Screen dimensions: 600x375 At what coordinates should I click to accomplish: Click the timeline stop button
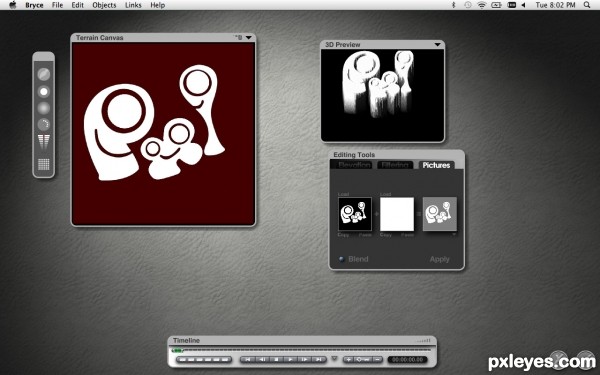(x=276, y=359)
